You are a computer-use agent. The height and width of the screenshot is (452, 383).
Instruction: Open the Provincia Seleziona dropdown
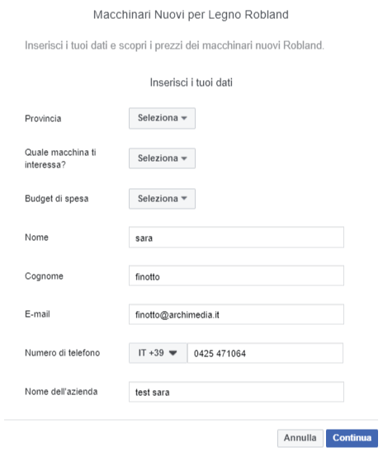(162, 118)
